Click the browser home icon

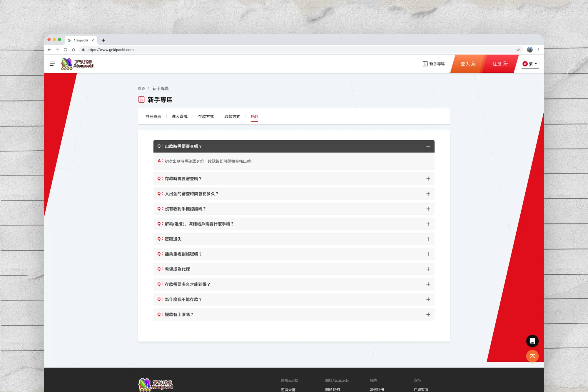tap(73, 50)
